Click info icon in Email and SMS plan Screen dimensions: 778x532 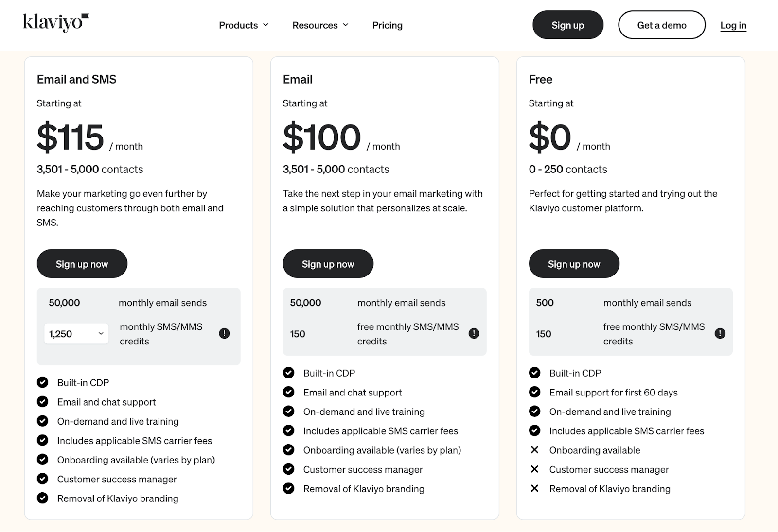[224, 333]
